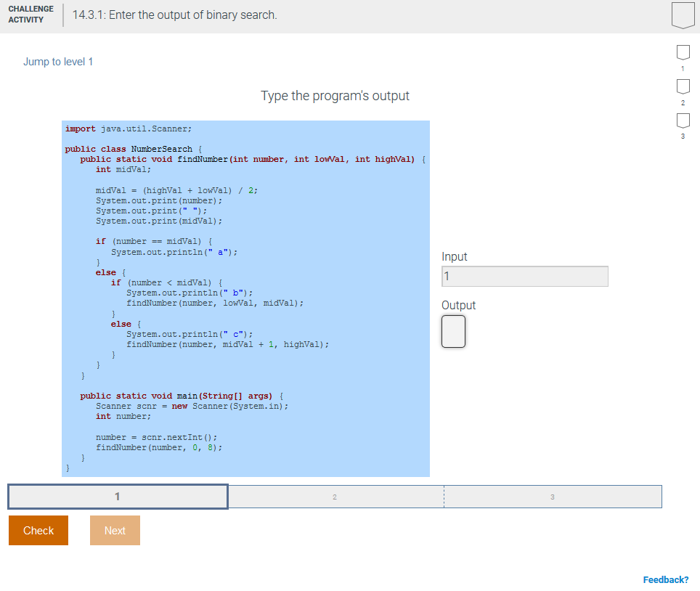This screenshot has width=700, height=591.
Task: Click the Next button
Action: (x=114, y=530)
